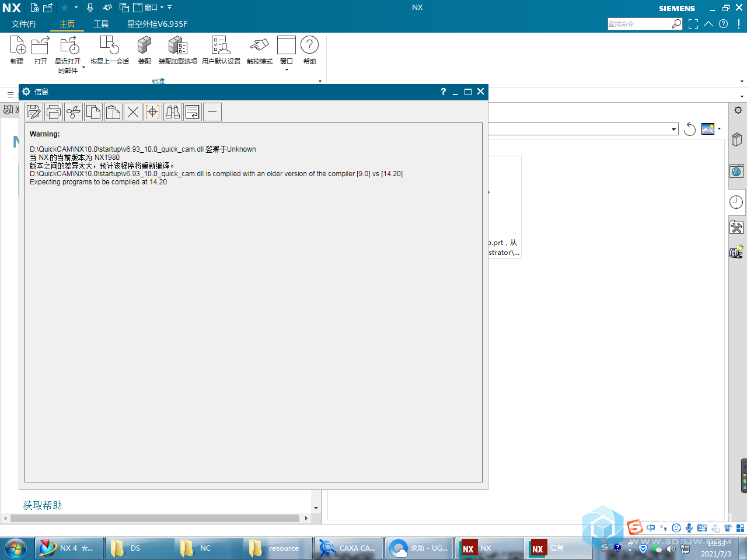The height and width of the screenshot is (560, 747).
Task: Expand the 标准 group options arrow
Action: pyautogui.click(x=320, y=81)
